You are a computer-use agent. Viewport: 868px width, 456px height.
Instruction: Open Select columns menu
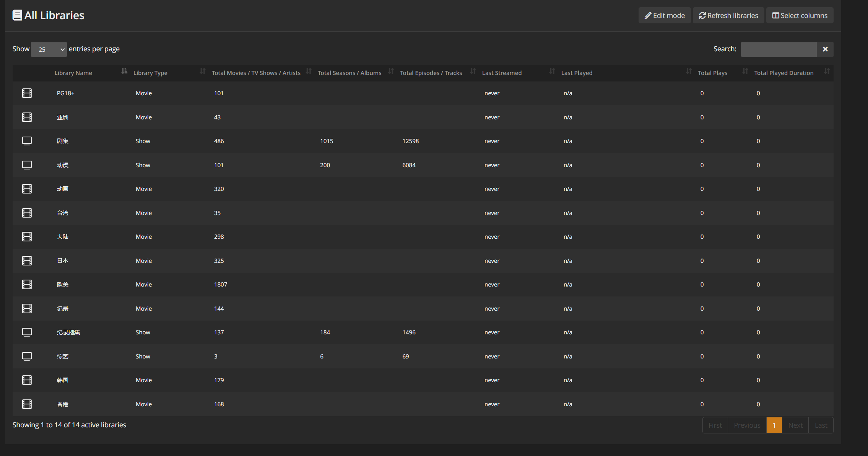[800, 16]
